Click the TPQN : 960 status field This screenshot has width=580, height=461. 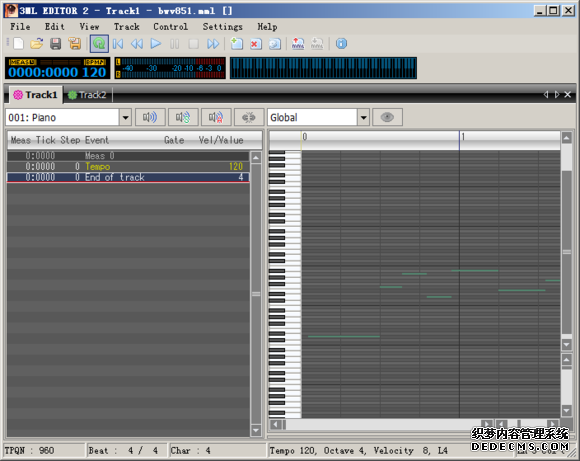tap(44, 450)
